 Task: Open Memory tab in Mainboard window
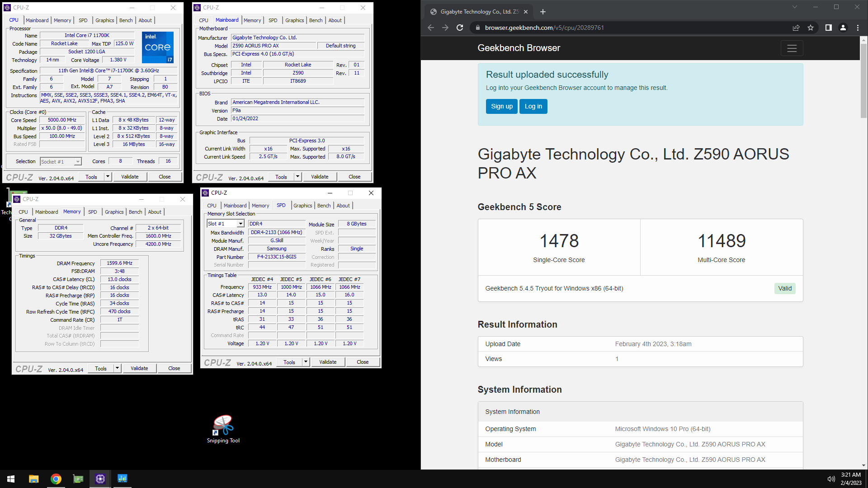252,20
